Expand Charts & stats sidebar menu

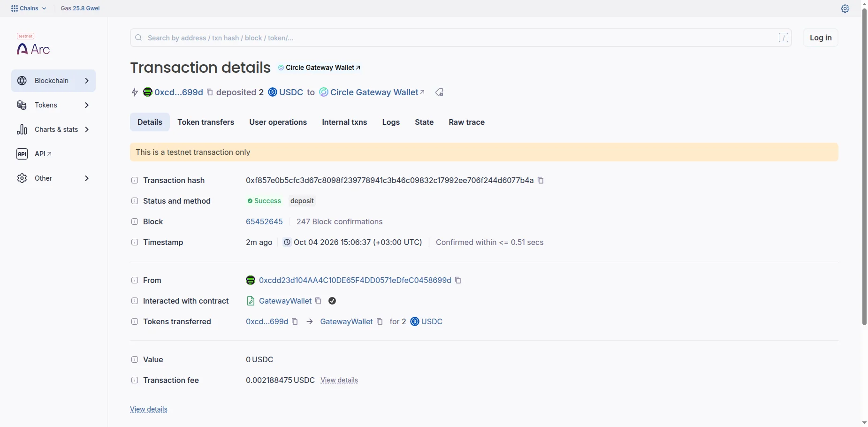(53, 130)
